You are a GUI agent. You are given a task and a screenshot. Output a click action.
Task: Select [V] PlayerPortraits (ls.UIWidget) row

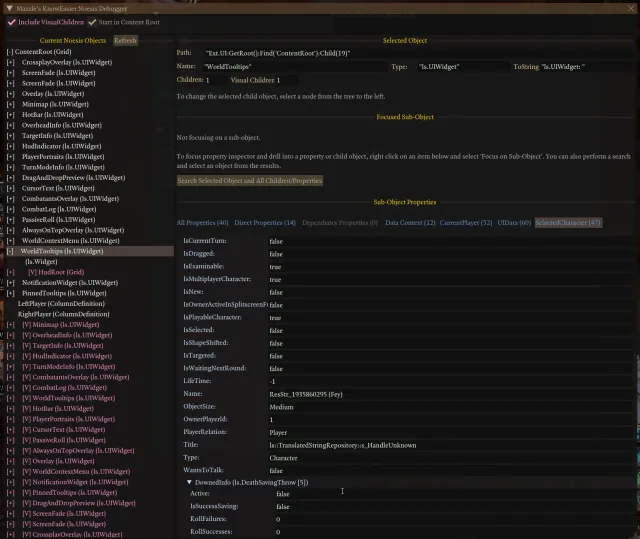(69, 419)
